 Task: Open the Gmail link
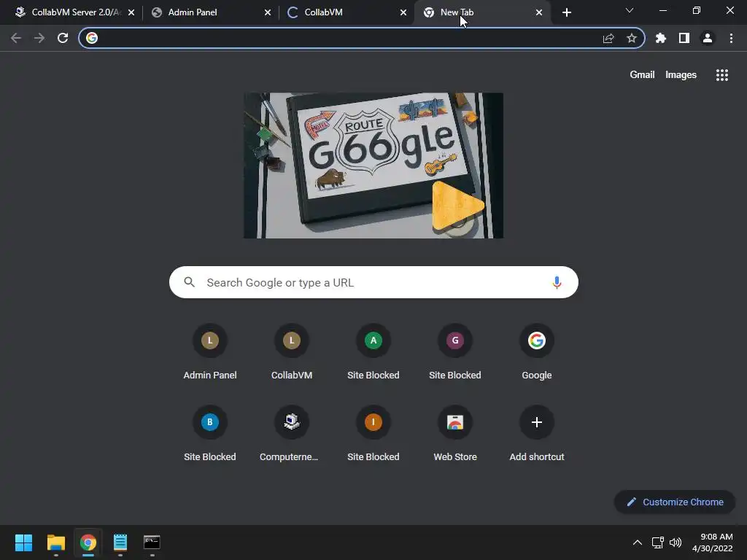642,75
